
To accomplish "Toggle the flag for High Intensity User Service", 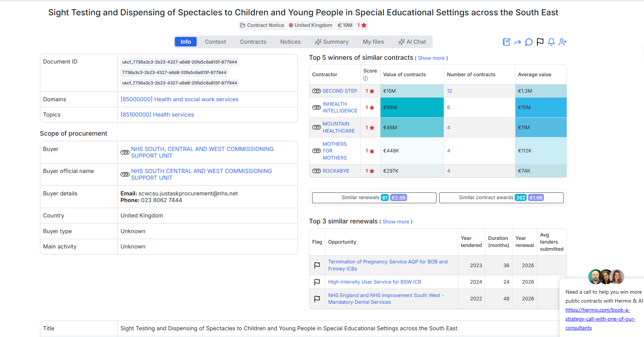I will (x=317, y=282).
